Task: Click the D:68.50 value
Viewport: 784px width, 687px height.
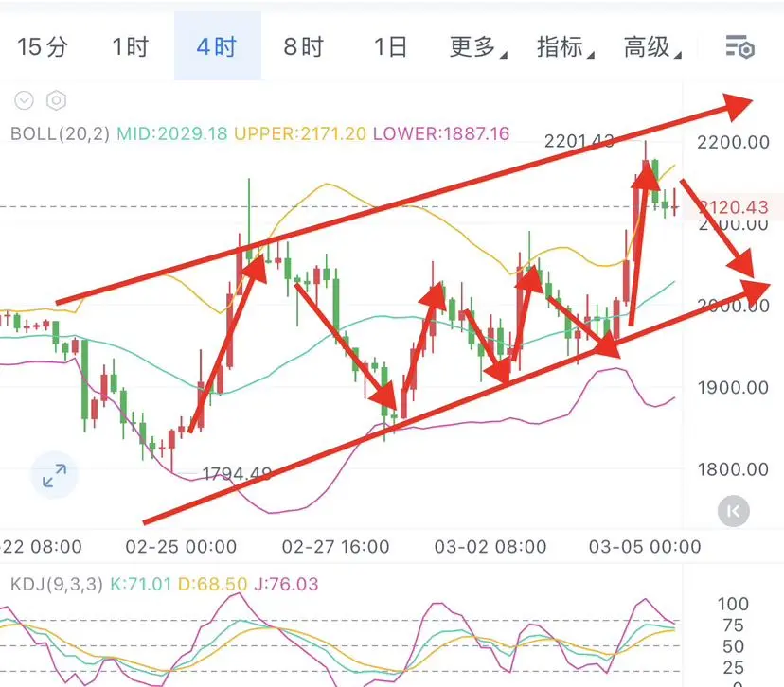Action: [x=212, y=584]
